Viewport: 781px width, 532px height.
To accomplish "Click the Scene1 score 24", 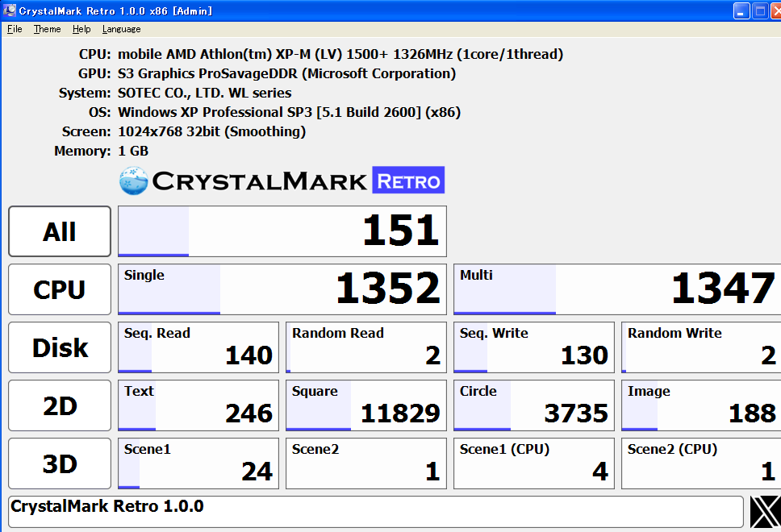I will pyautogui.click(x=198, y=463).
